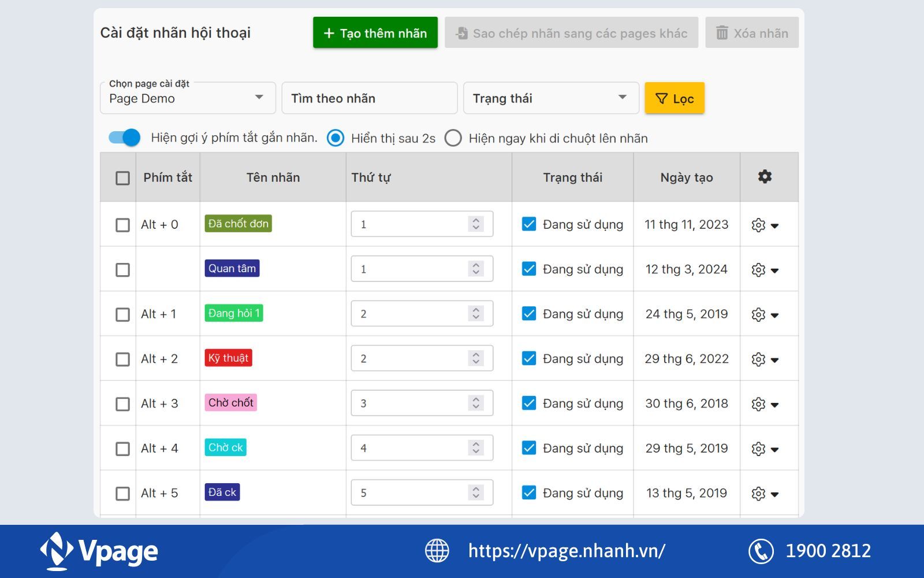Click the date 11 thg 11, 2023
The height and width of the screenshot is (578, 924).
click(x=687, y=224)
